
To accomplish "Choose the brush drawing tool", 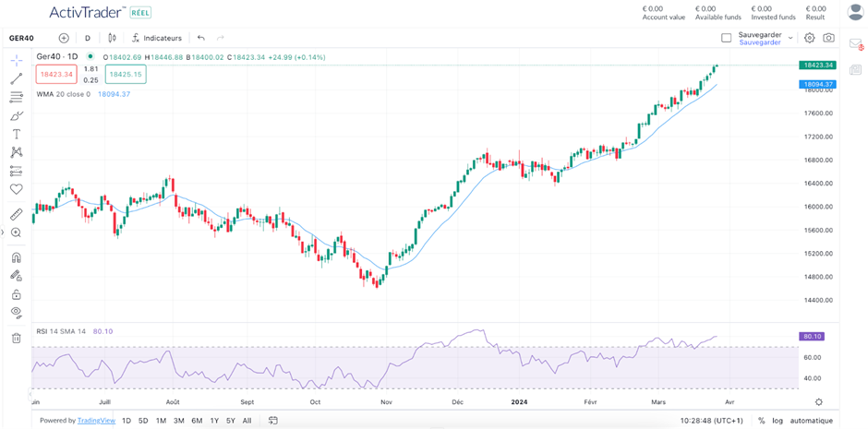I will [16, 115].
